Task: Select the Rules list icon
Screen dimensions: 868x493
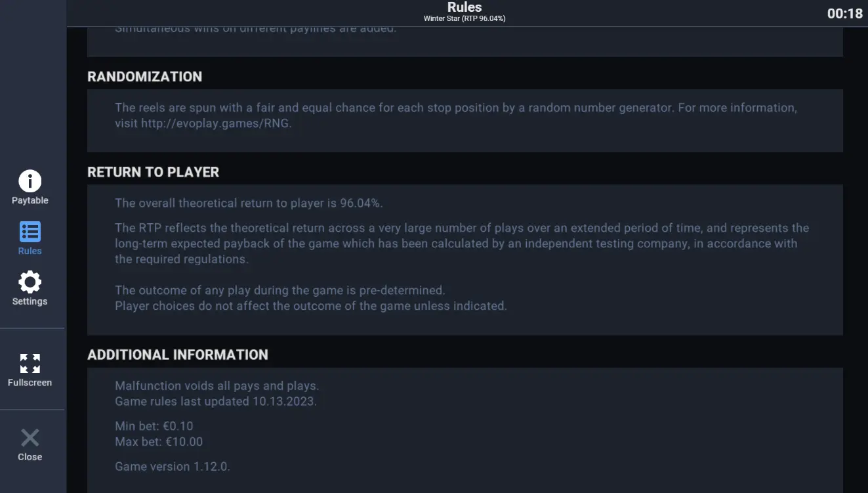Action: coord(30,232)
